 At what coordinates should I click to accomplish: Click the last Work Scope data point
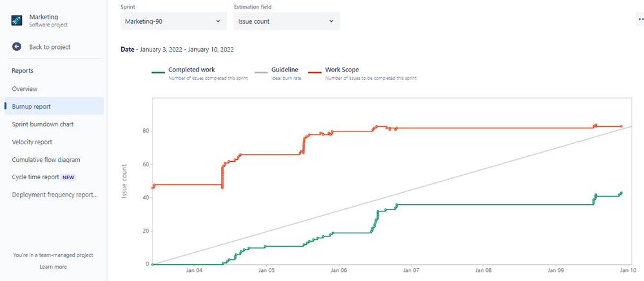[621, 126]
